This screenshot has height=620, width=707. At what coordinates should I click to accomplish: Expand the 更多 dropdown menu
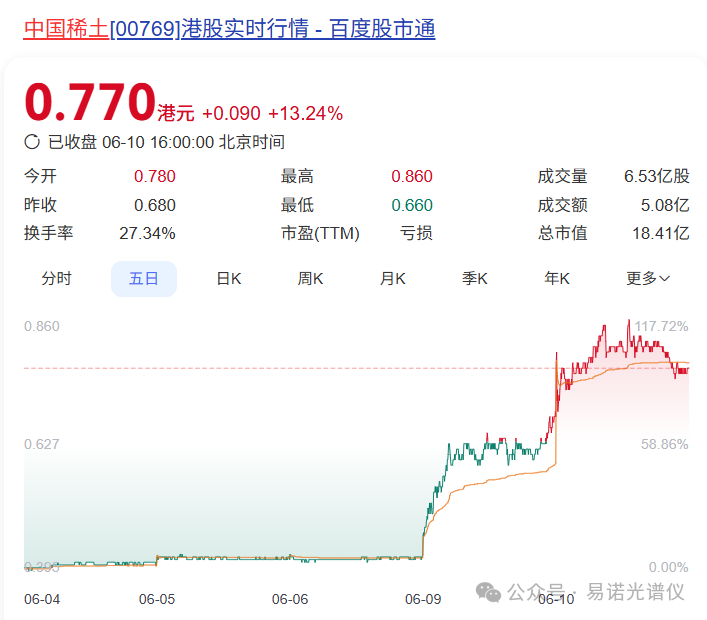coord(648,279)
